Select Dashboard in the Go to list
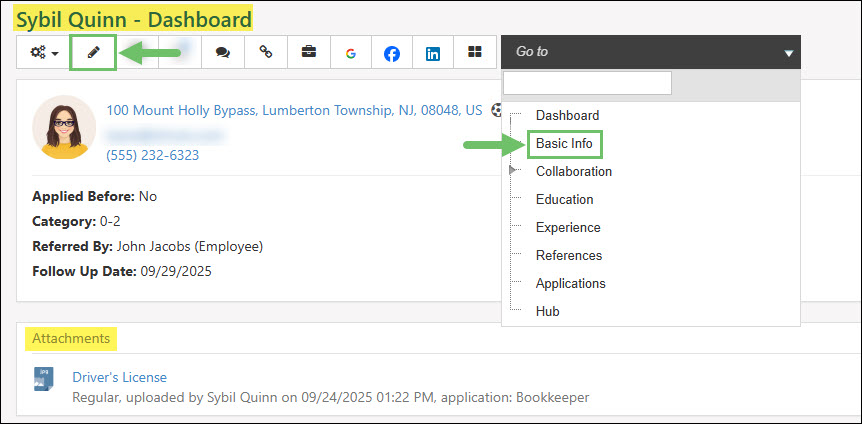The width and height of the screenshot is (862, 424). (x=567, y=115)
